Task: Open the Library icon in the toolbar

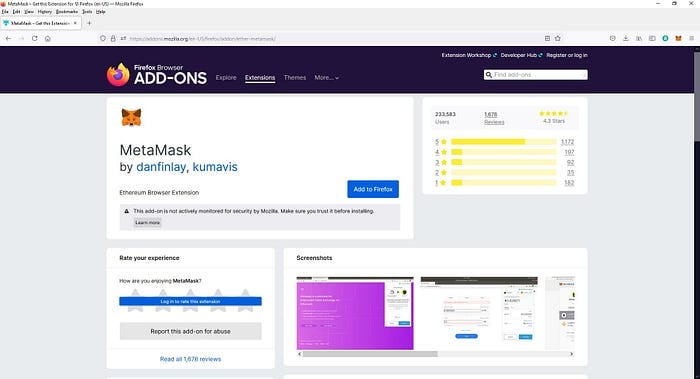Action: pyautogui.click(x=639, y=38)
